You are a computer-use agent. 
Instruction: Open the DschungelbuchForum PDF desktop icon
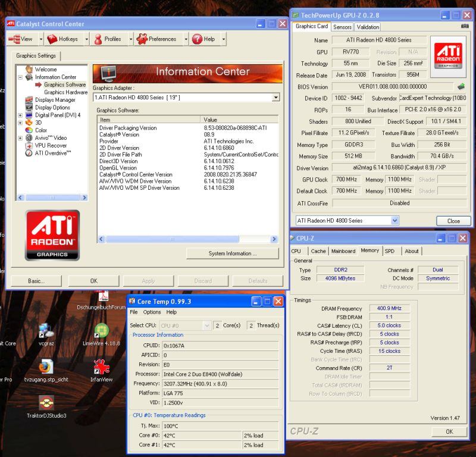(x=101, y=301)
